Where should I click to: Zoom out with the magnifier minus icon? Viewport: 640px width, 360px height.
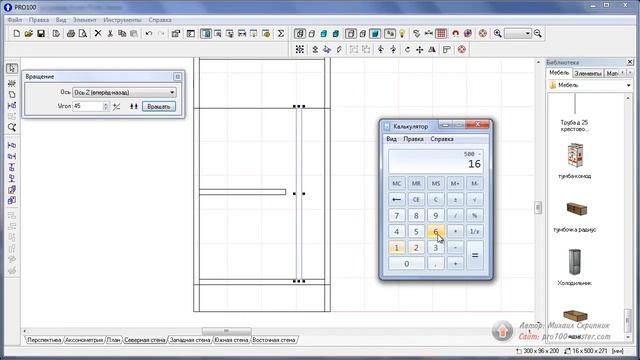tap(538, 33)
